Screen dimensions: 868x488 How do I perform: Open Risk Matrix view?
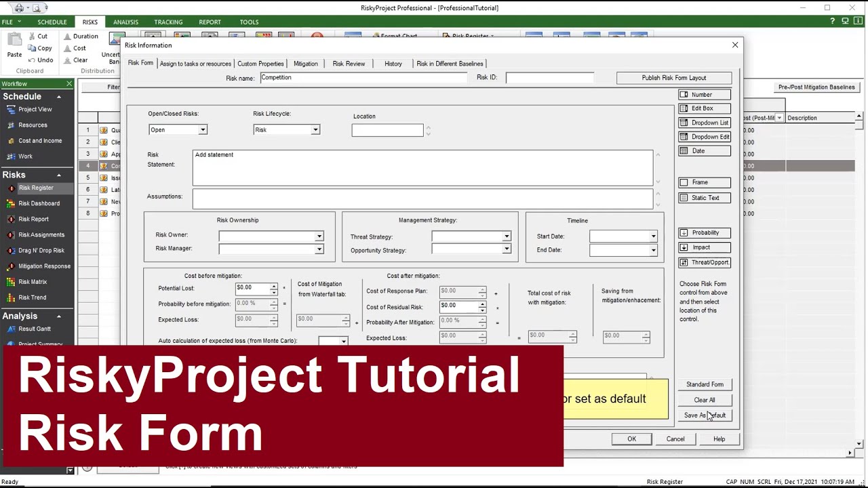tap(33, 281)
